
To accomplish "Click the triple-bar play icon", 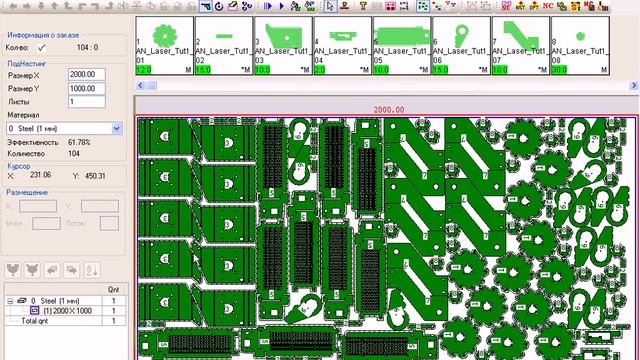I will pos(268,6).
